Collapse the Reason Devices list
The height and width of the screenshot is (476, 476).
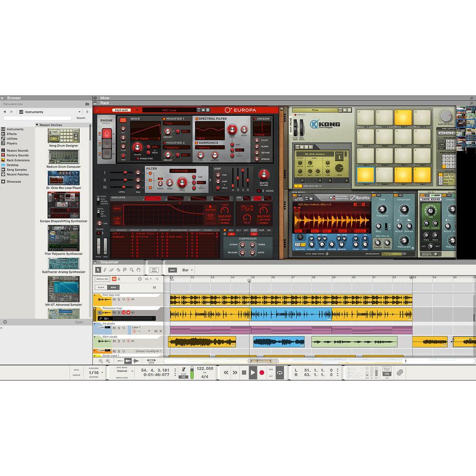(x=37, y=125)
